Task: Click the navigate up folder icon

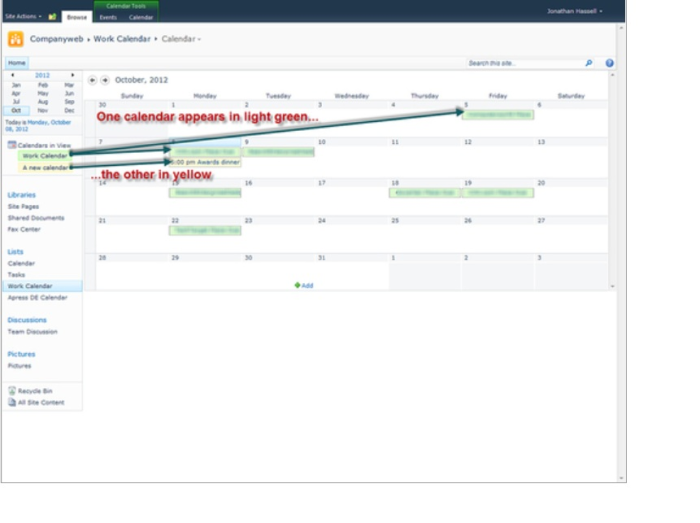Action: [52, 17]
